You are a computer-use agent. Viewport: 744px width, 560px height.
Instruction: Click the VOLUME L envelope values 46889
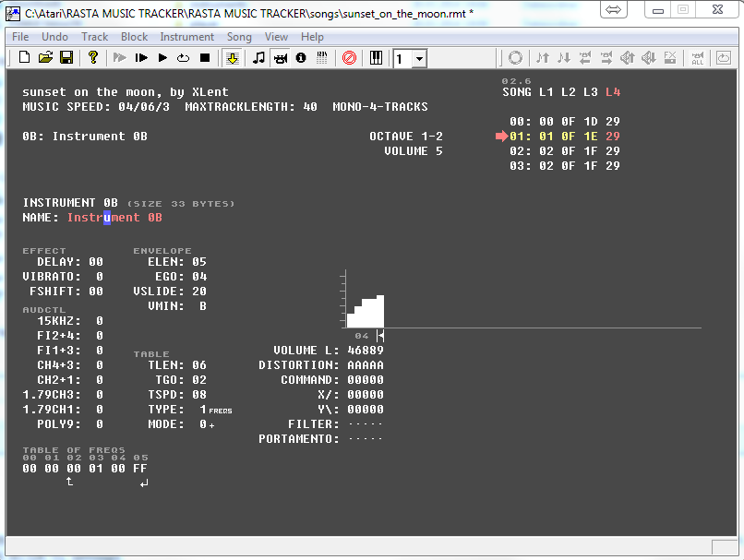point(366,351)
